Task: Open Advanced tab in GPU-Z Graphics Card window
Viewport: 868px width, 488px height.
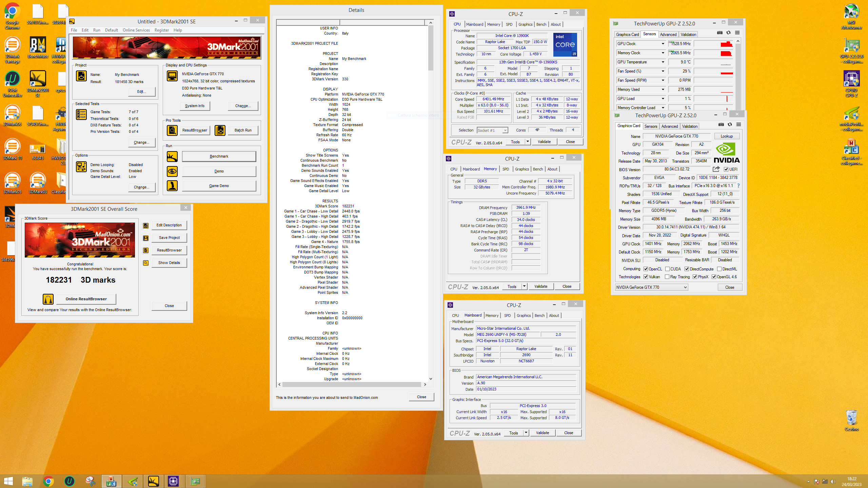Action: click(670, 126)
